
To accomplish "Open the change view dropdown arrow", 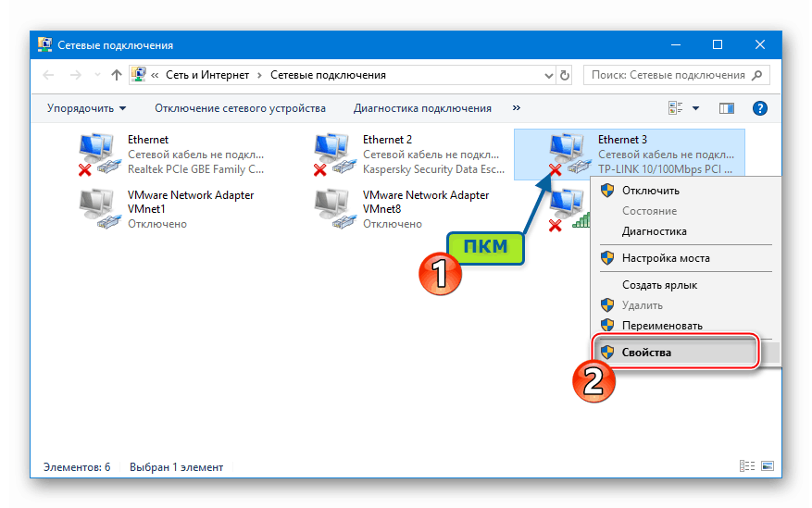I will click(695, 108).
